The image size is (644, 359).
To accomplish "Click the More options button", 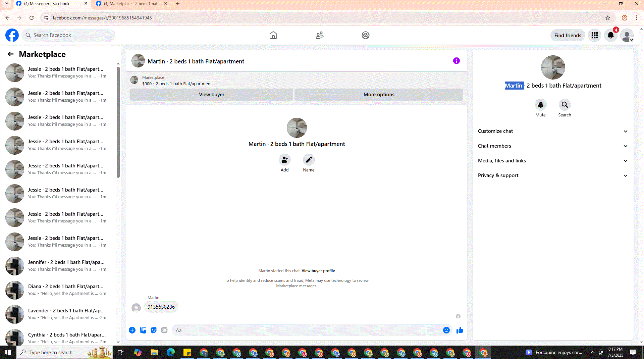I will [379, 95].
